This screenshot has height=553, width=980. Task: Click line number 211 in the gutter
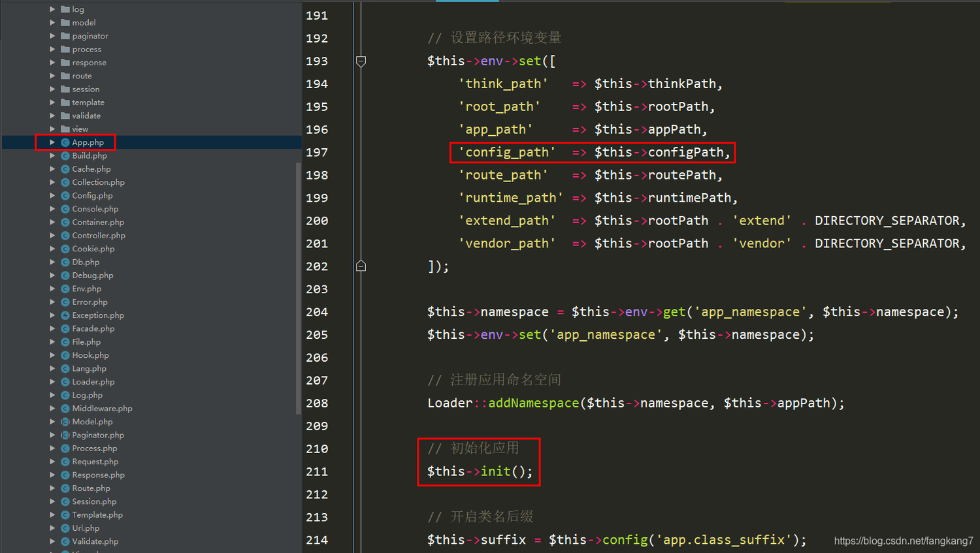pos(317,471)
